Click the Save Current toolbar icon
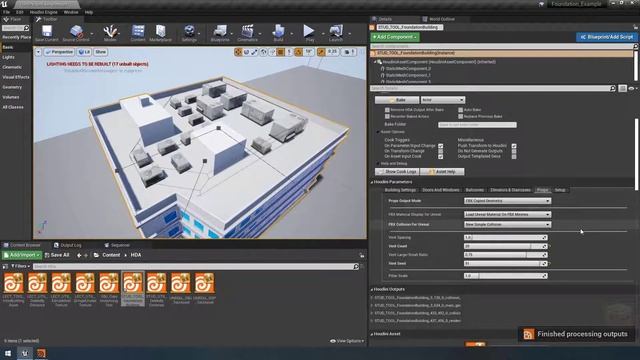The height and width of the screenshot is (360, 640). [47, 31]
